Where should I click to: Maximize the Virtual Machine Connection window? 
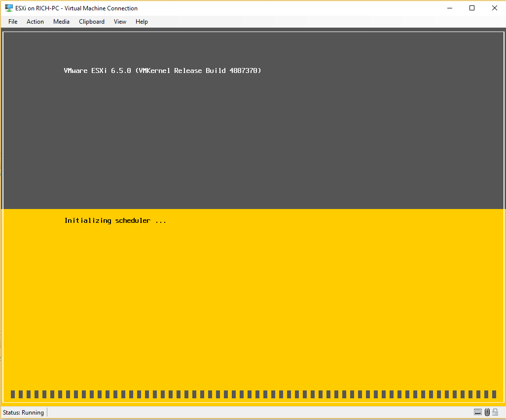[472, 8]
